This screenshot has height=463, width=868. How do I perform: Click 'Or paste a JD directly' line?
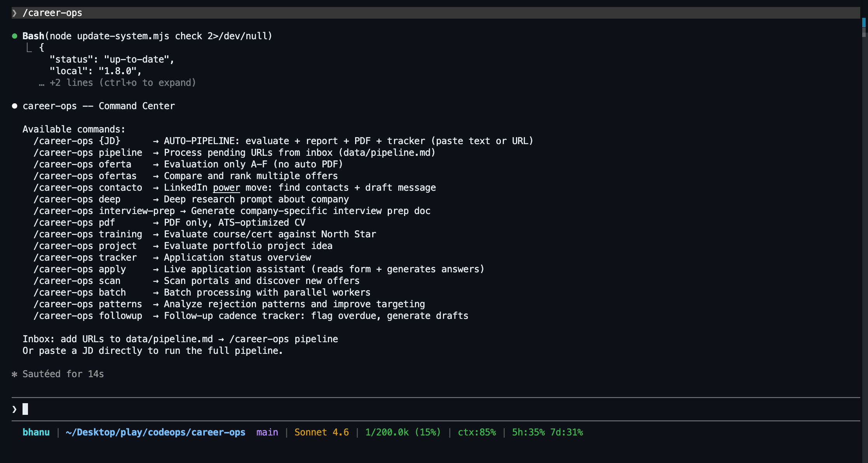pyautogui.click(x=153, y=351)
